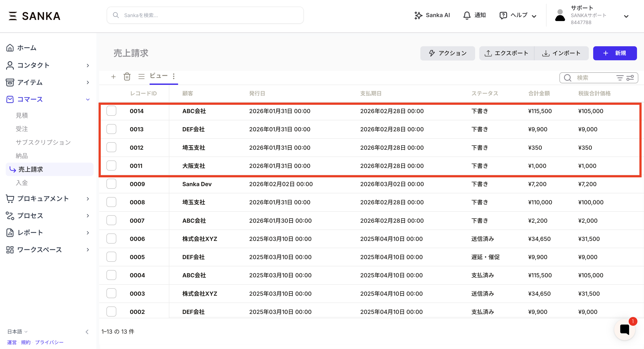This screenshot has width=644, height=349.
Task: Click the trash delete icon in toolbar
Action: (127, 77)
